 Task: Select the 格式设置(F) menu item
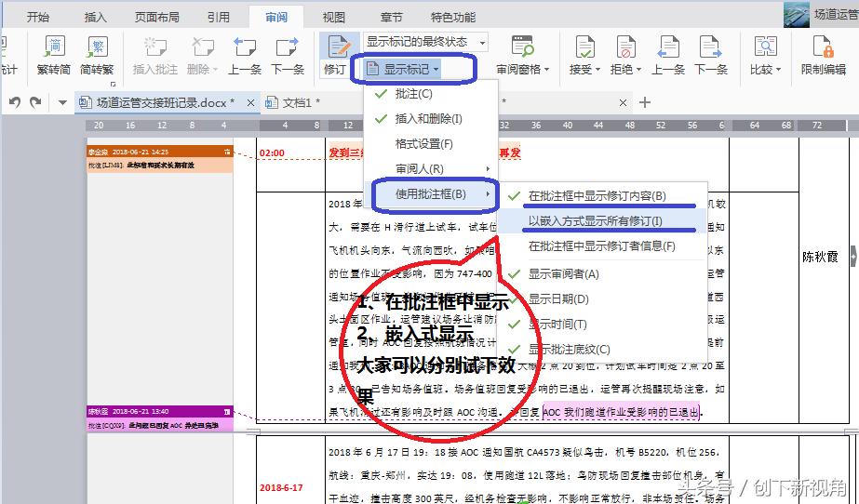pyautogui.click(x=431, y=144)
